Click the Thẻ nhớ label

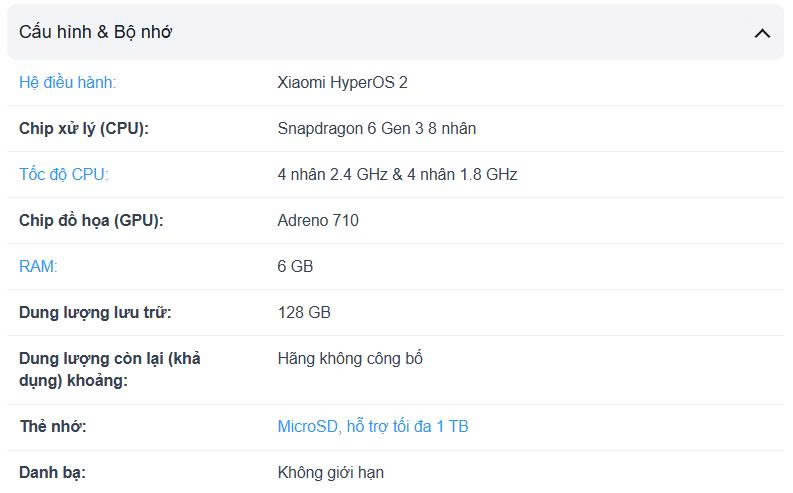tap(52, 426)
